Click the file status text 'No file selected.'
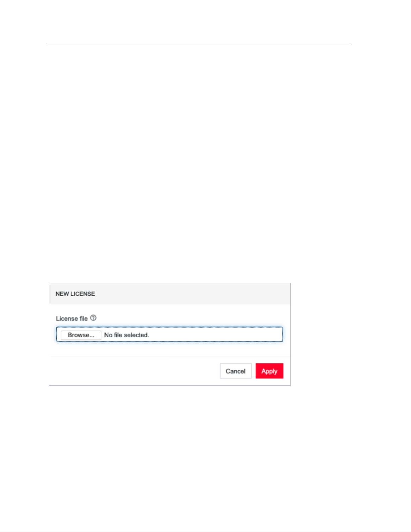 [126, 335]
